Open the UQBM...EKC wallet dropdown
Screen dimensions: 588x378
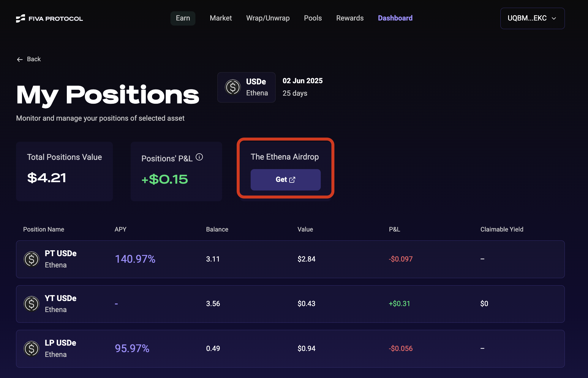(x=527, y=18)
